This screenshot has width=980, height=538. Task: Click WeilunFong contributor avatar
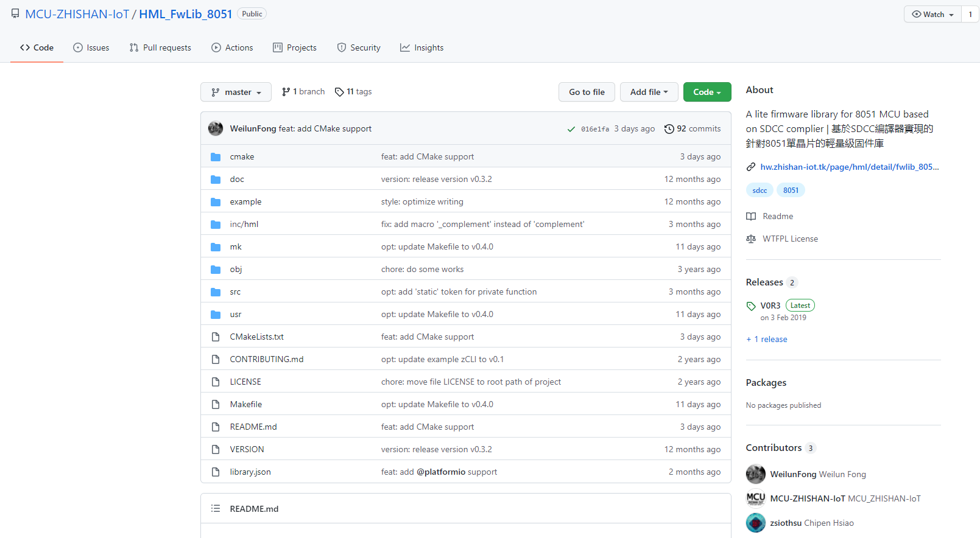pyautogui.click(x=756, y=474)
